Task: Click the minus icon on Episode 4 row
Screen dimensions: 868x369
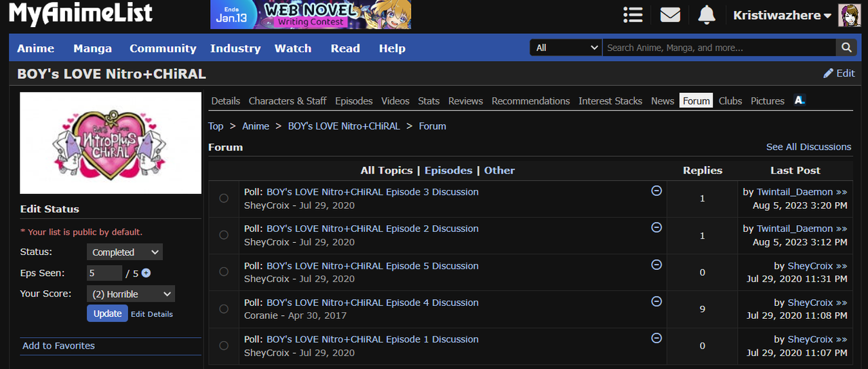Action: pos(656,301)
